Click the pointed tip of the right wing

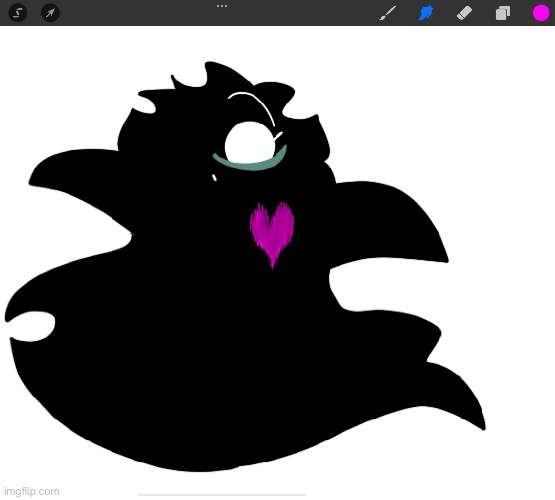447,260
